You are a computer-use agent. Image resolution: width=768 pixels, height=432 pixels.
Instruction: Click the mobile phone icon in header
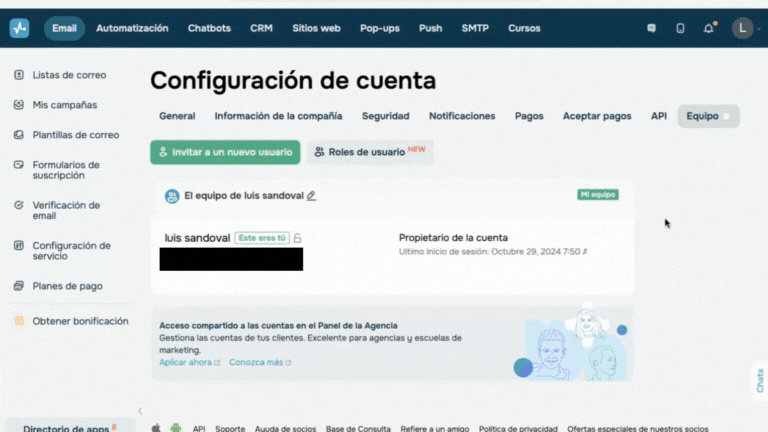coord(680,28)
